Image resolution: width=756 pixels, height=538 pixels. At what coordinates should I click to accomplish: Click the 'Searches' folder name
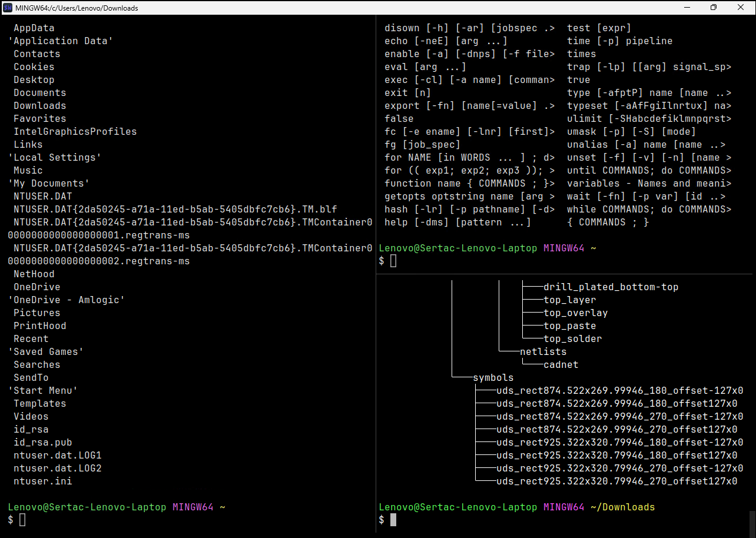point(37,365)
